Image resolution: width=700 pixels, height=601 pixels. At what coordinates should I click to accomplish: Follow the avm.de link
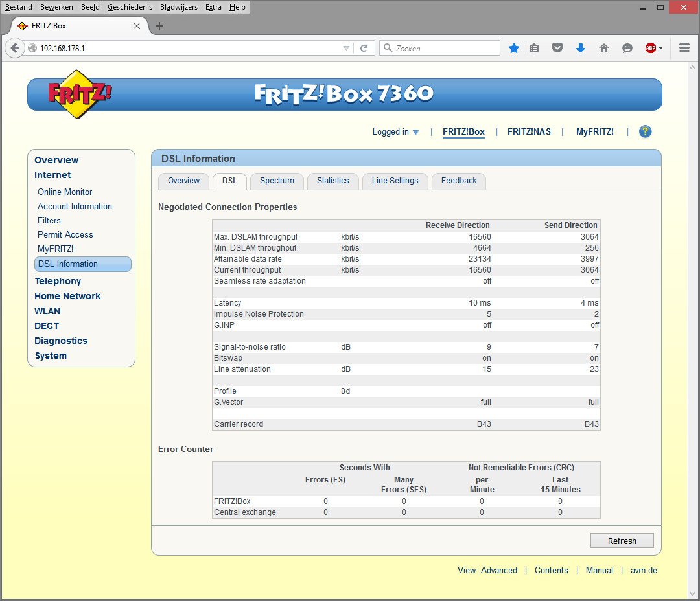tap(644, 571)
